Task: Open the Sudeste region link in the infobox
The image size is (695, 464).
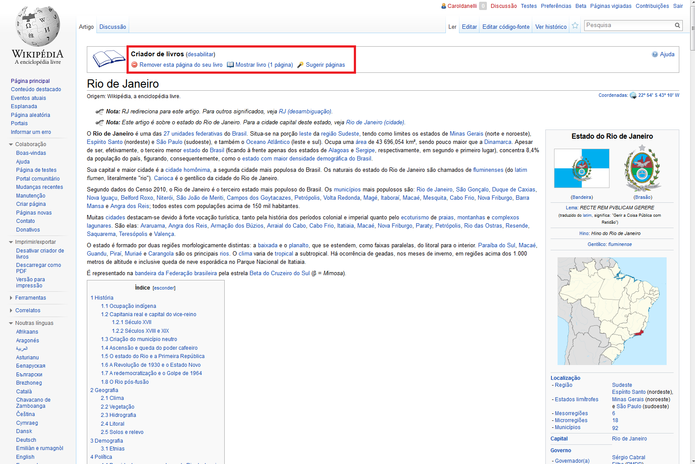Action: tap(622, 385)
